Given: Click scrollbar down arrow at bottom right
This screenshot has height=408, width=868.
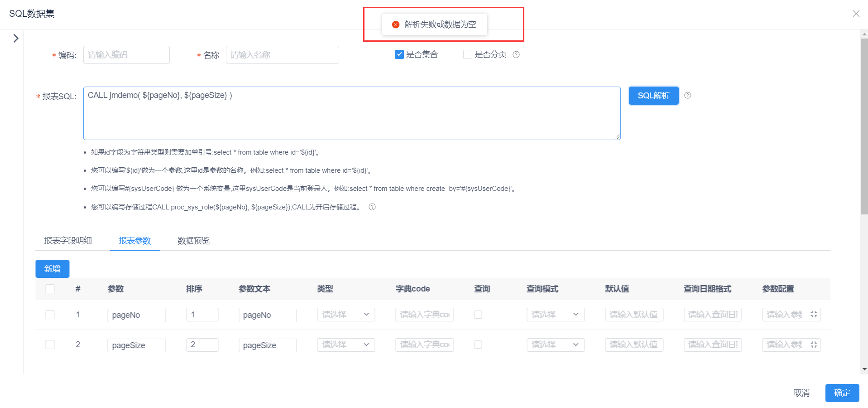Looking at the screenshot, I should tap(864, 369).
